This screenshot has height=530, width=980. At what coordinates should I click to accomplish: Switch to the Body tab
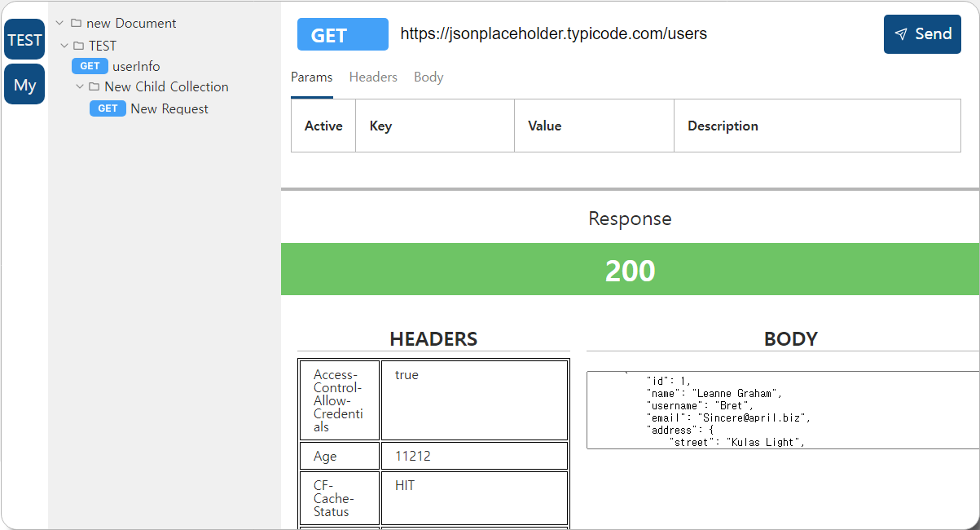pyautogui.click(x=428, y=77)
